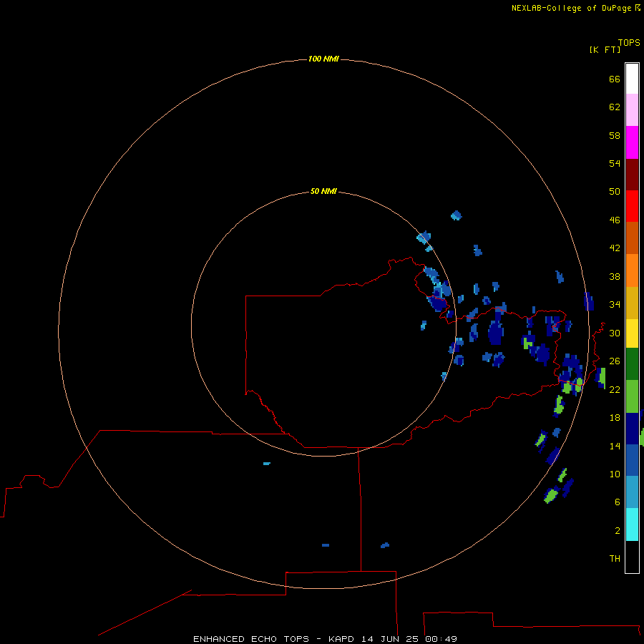Select the light pink legend swatch
The image size is (644, 644).
click(632, 109)
